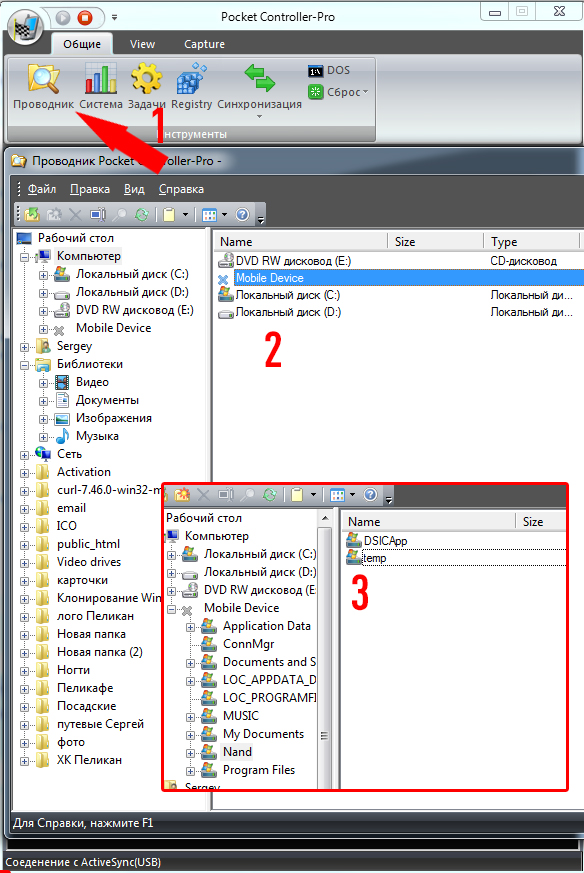This screenshot has width=584, height=873.
Task: Expand the Application Data node under Mobile Device
Action: pyautogui.click(x=190, y=627)
